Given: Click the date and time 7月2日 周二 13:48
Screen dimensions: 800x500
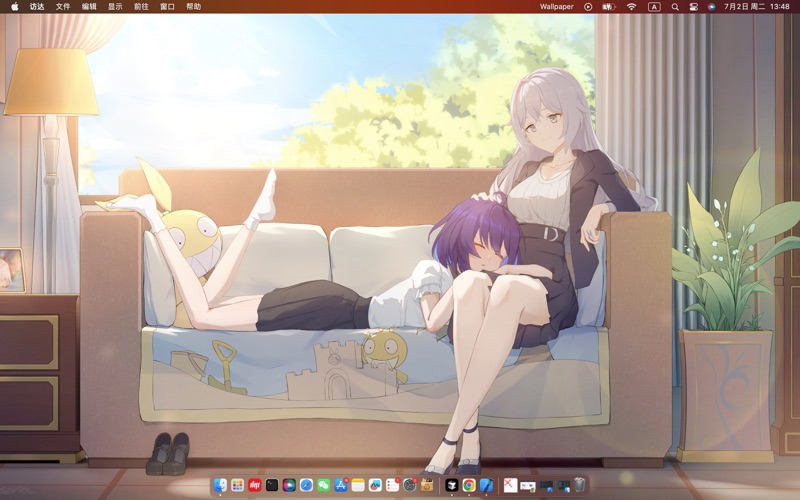Looking at the screenshot, I should (757, 7).
